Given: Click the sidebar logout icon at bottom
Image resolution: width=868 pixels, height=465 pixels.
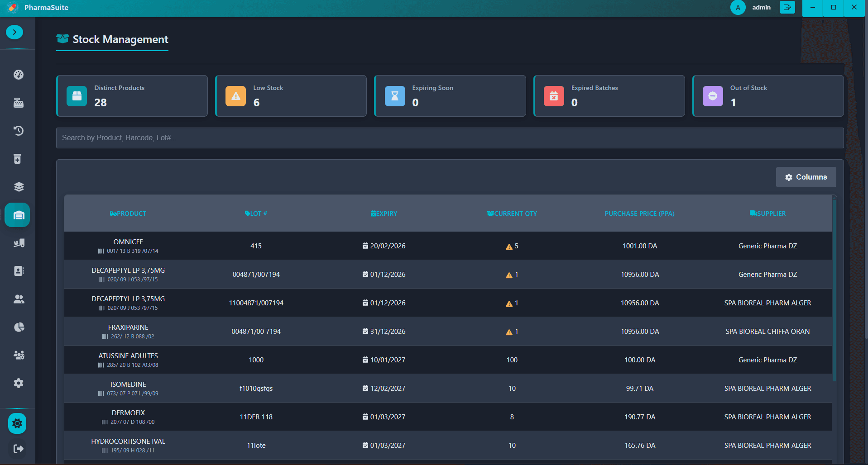Looking at the screenshot, I should (19, 449).
